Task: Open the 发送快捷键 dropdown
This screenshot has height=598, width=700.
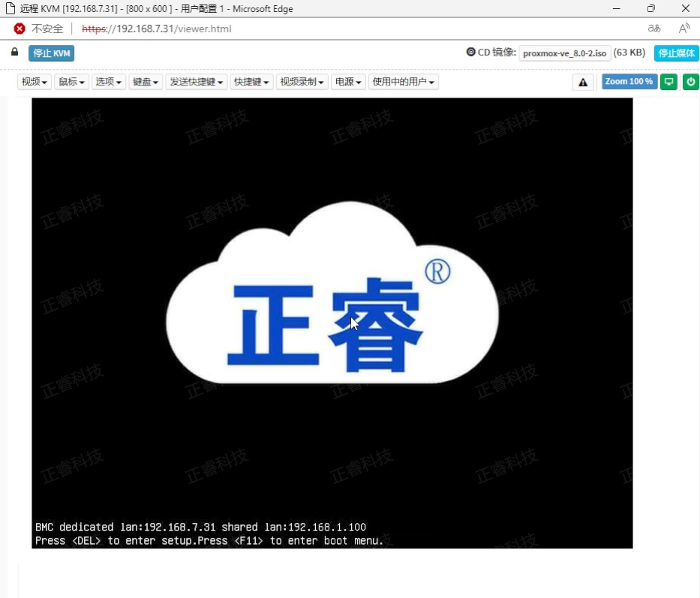Action: coord(197,82)
